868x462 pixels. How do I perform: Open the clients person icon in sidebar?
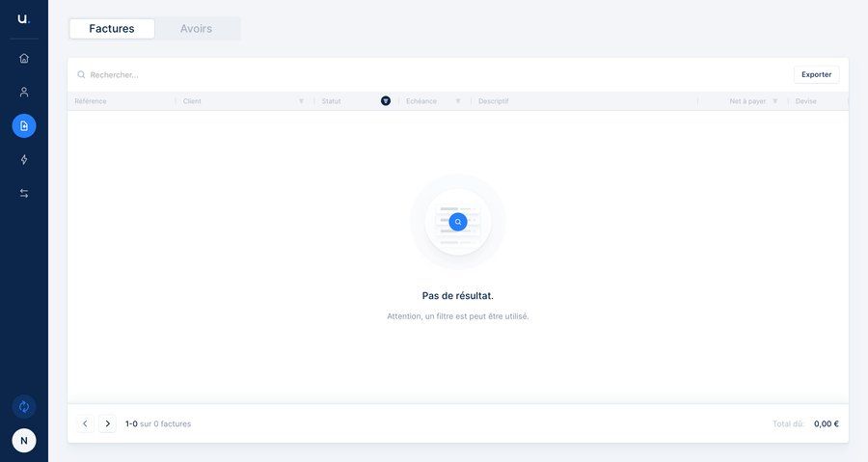pos(24,92)
